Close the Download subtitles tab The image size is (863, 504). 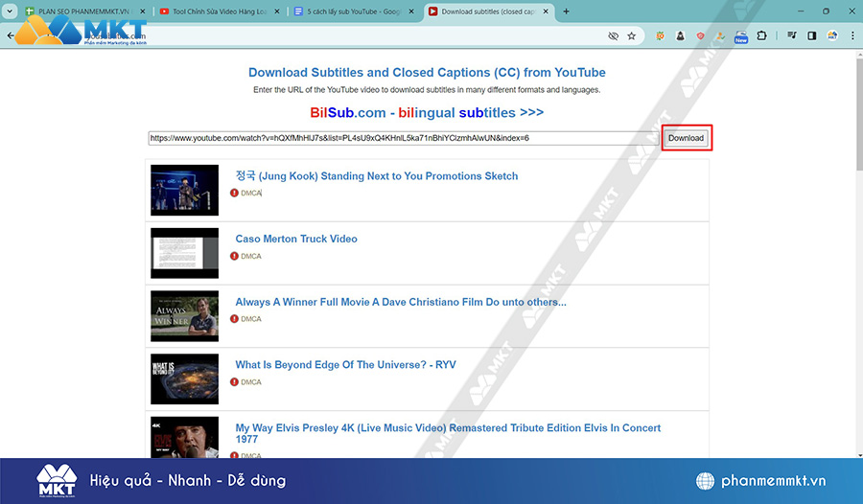click(547, 11)
